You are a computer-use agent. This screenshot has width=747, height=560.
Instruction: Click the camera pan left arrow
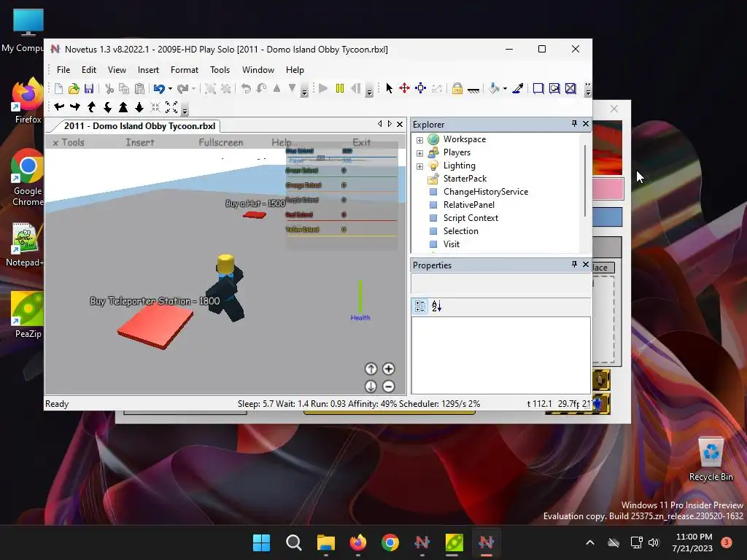[59, 107]
